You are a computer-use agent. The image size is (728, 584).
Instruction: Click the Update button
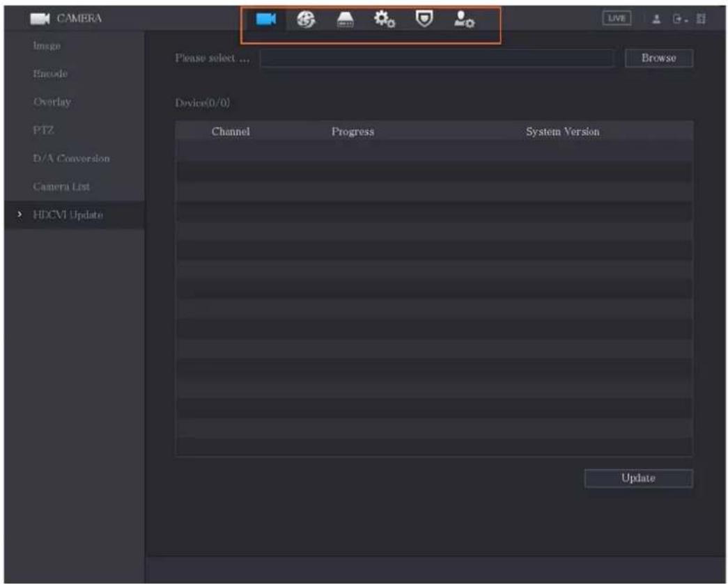tap(638, 478)
